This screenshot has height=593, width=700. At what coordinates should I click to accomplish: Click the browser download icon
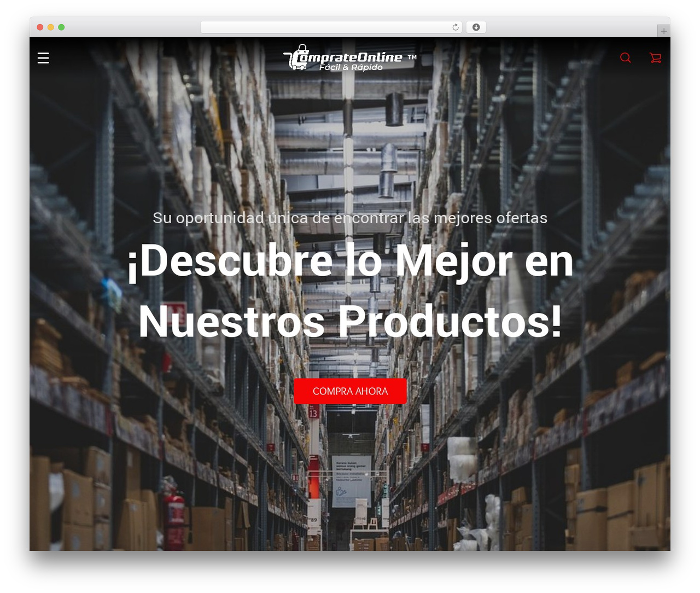(x=476, y=27)
